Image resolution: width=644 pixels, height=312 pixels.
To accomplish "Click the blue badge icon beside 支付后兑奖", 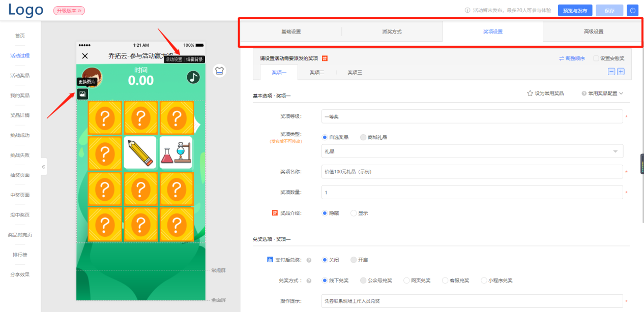I will point(270,260).
